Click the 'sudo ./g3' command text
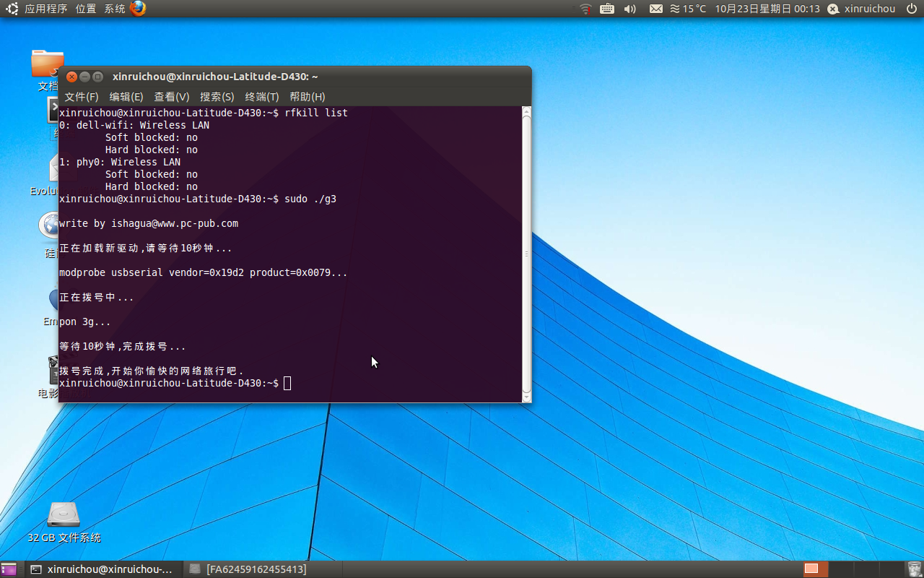Screen dimensions: 924x578 point(310,199)
